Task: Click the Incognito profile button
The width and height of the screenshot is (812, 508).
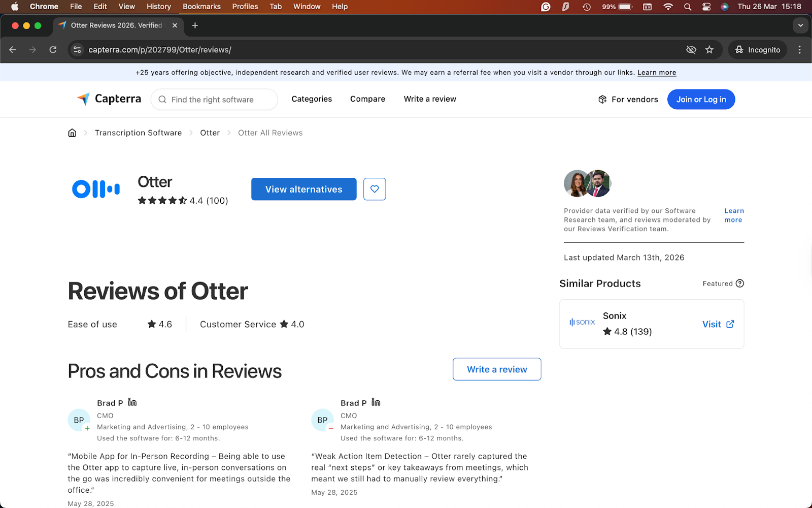Action: (758, 50)
